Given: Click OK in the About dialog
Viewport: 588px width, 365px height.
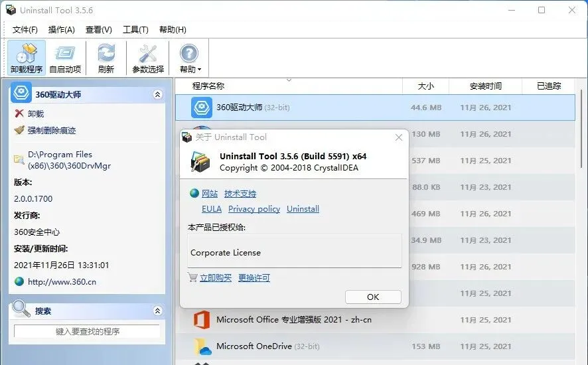Looking at the screenshot, I should 373,297.
